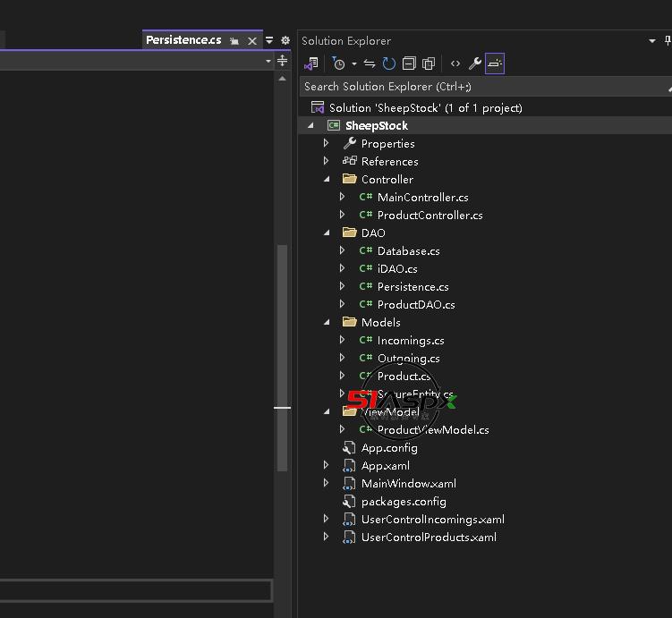Click the Pending Changes Filter clock icon

pos(337,63)
